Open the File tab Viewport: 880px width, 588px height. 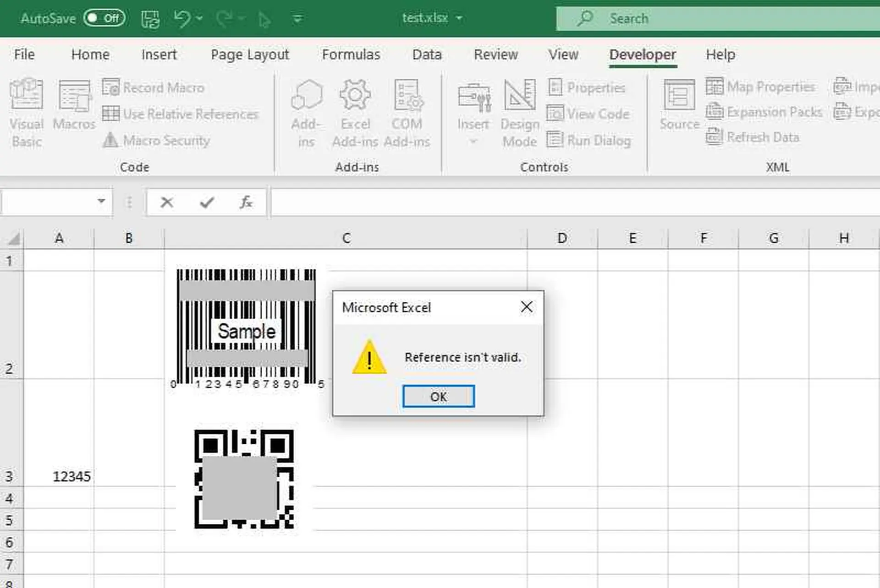(x=24, y=54)
